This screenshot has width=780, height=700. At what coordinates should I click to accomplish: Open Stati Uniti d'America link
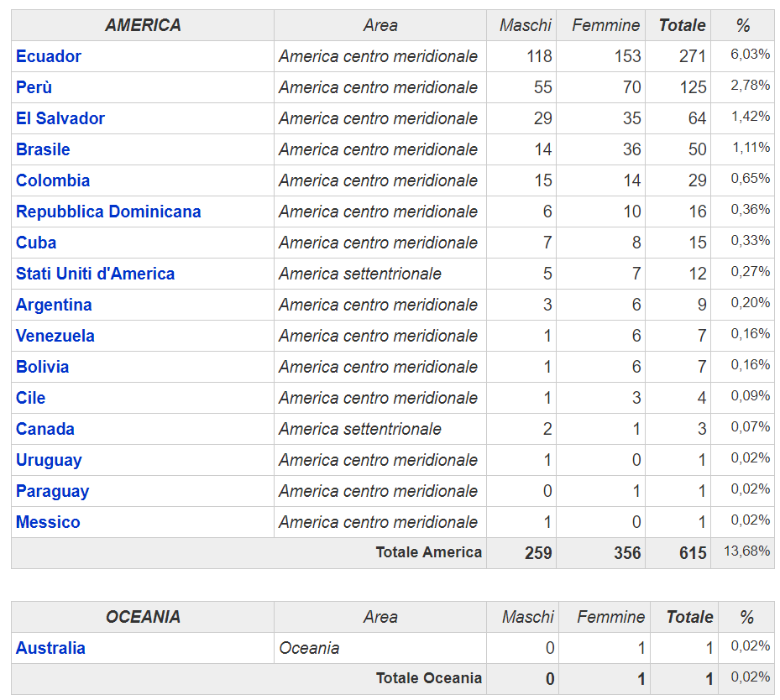point(95,274)
